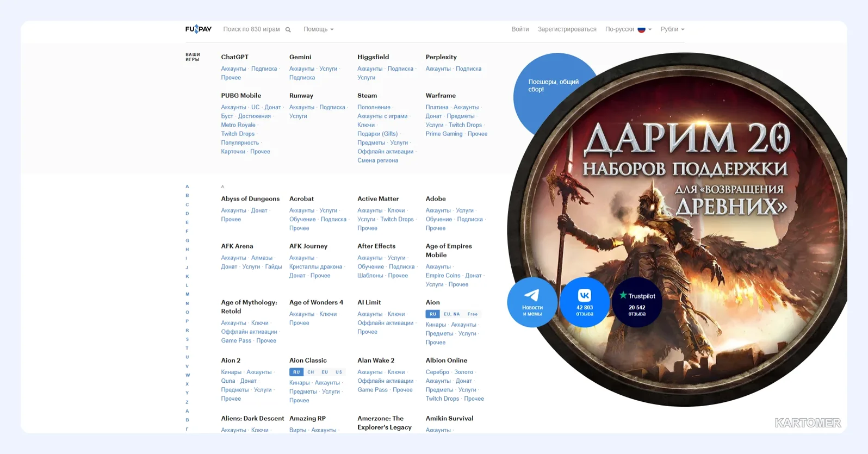The height and width of the screenshot is (454, 868).
Task: Select the US tag under Aion Classic
Action: pyautogui.click(x=339, y=372)
